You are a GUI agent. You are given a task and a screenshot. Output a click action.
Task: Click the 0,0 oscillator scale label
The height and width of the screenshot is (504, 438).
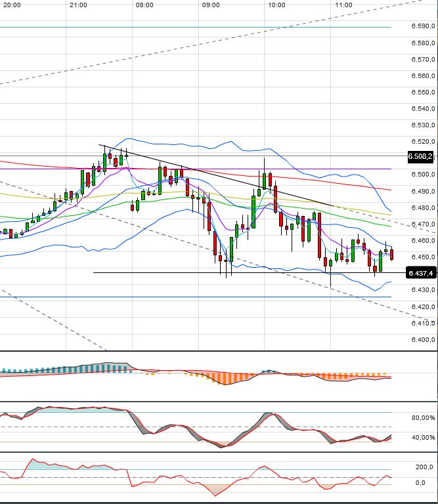point(420,483)
